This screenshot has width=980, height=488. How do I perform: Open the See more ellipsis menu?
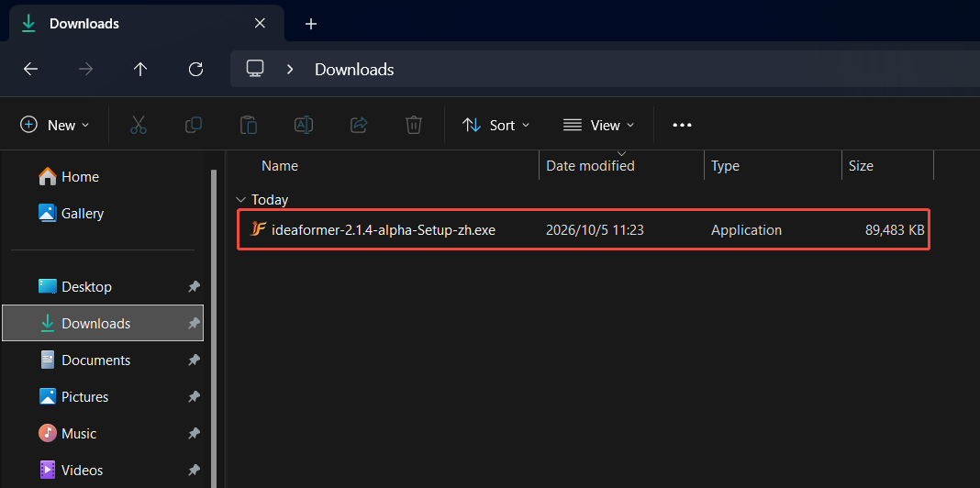pyautogui.click(x=682, y=125)
